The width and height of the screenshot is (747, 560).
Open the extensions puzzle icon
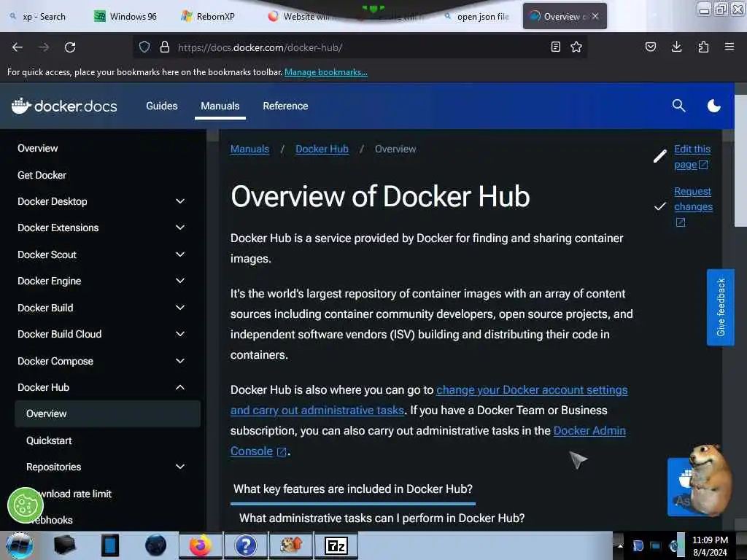(703, 47)
